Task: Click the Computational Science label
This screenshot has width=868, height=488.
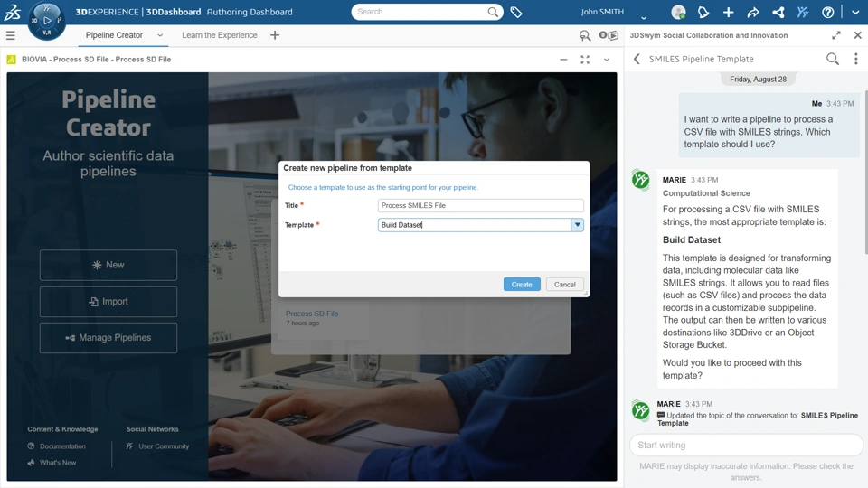Action: [706, 193]
